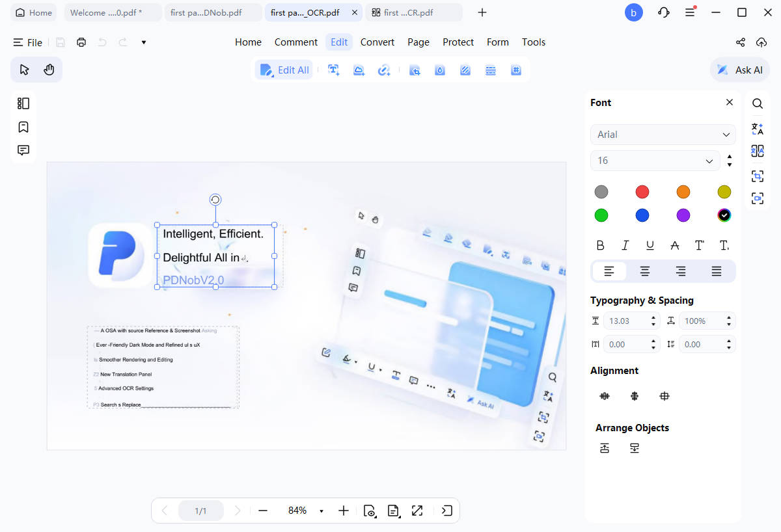Select the red color swatch
The width and height of the screenshot is (781, 532).
[642, 192]
